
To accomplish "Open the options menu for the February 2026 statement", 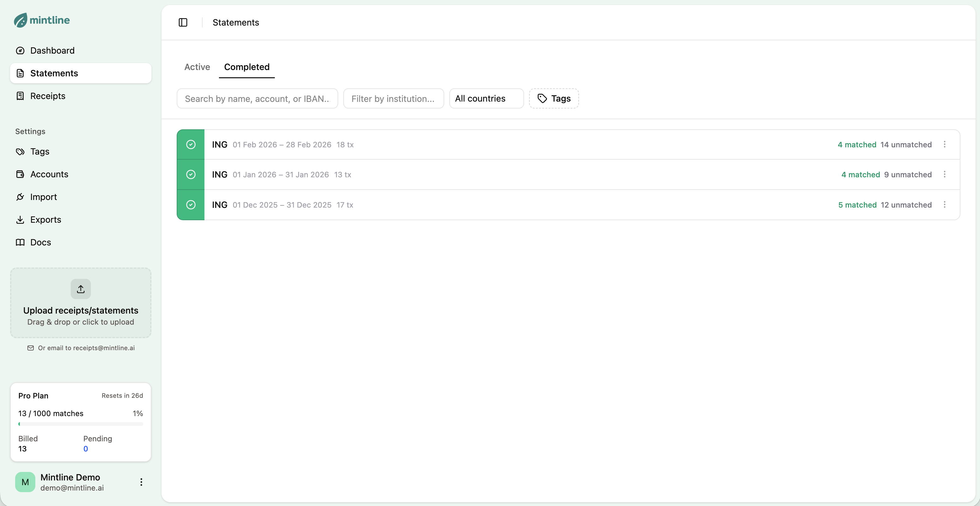I will click(x=944, y=144).
